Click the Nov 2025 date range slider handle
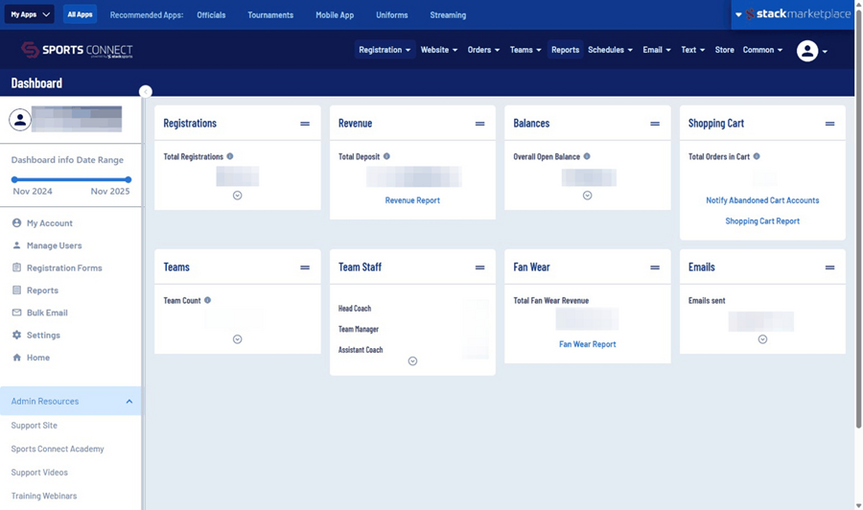The image size is (863, 510). click(128, 180)
